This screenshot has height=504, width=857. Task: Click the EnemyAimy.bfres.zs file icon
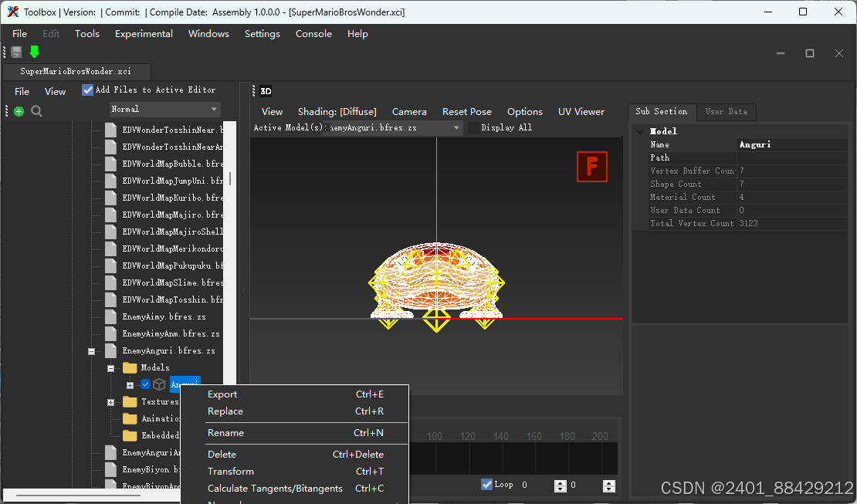tap(111, 316)
